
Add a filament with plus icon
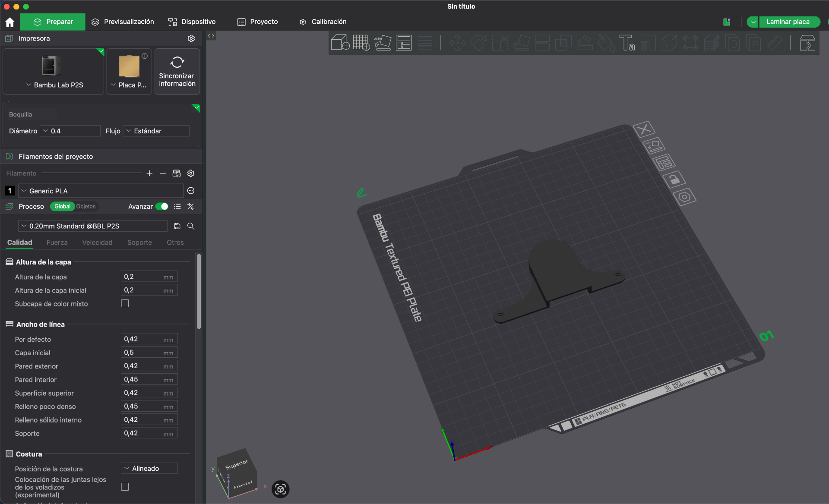pyautogui.click(x=149, y=173)
